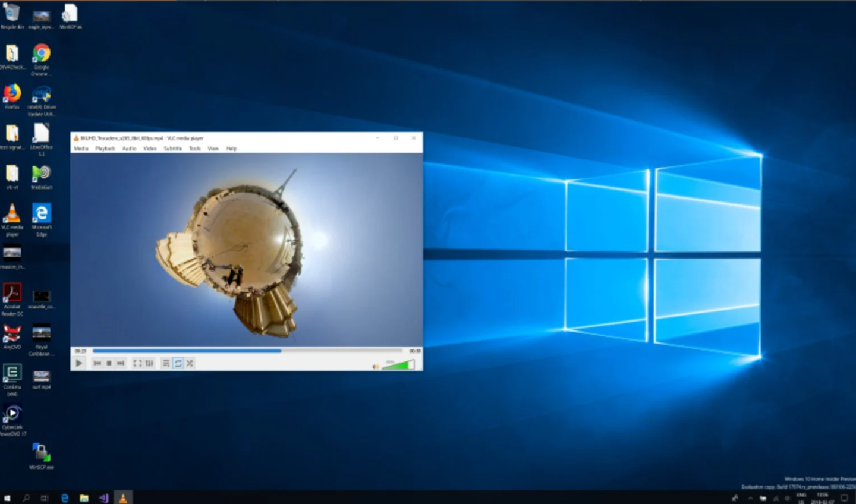This screenshot has width=856, height=504.
Task: Select the VLC media player desktop shortcut
Action: coord(12,220)
